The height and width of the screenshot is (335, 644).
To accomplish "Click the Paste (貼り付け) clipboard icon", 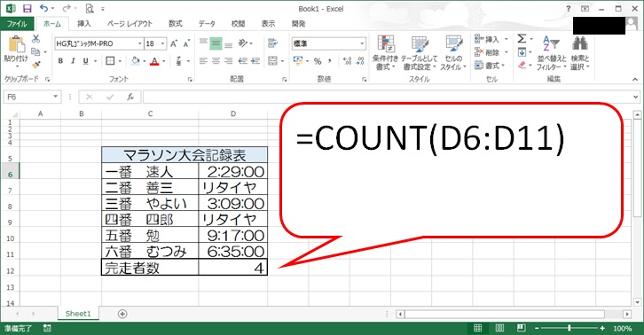I will tap(16, 44).
